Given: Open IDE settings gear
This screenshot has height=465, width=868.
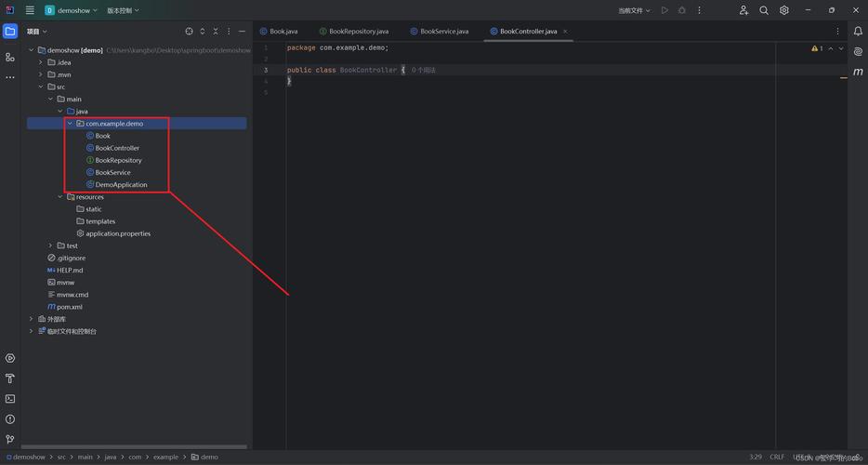Looking at the screenshot, I should click(783, 10).
